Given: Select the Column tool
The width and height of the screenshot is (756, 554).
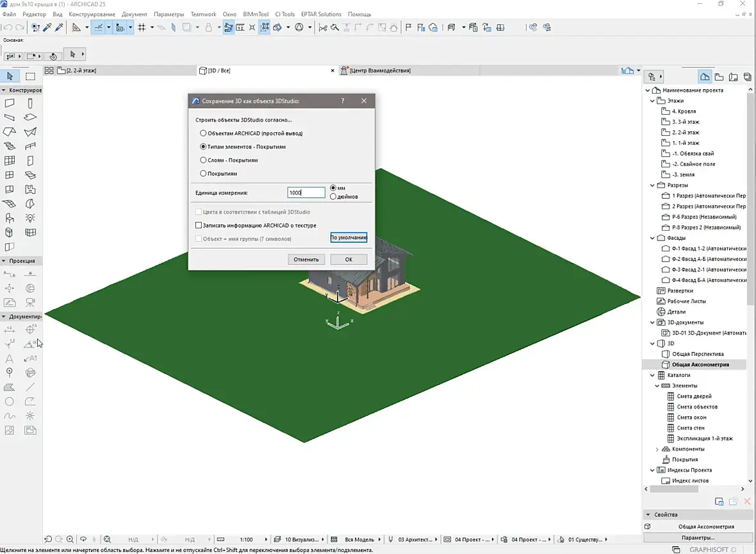Looking at the screenshot, I should coord(30,103).
